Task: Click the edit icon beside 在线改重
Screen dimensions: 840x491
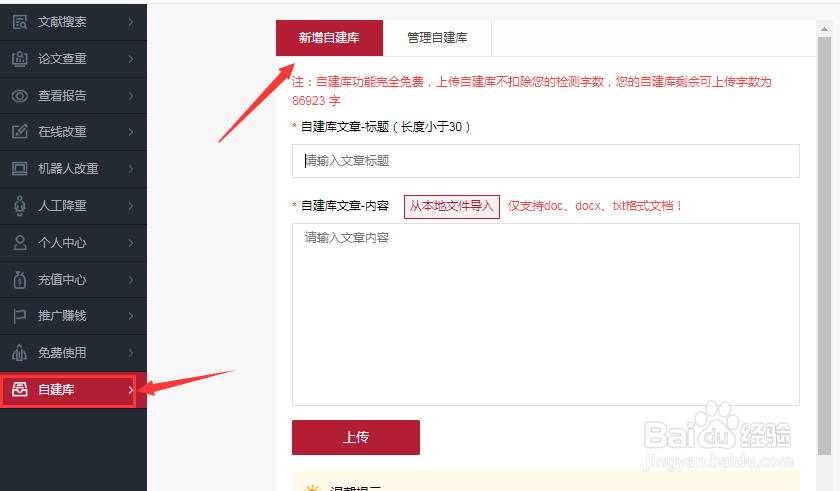Action: (x=20, y=132)
